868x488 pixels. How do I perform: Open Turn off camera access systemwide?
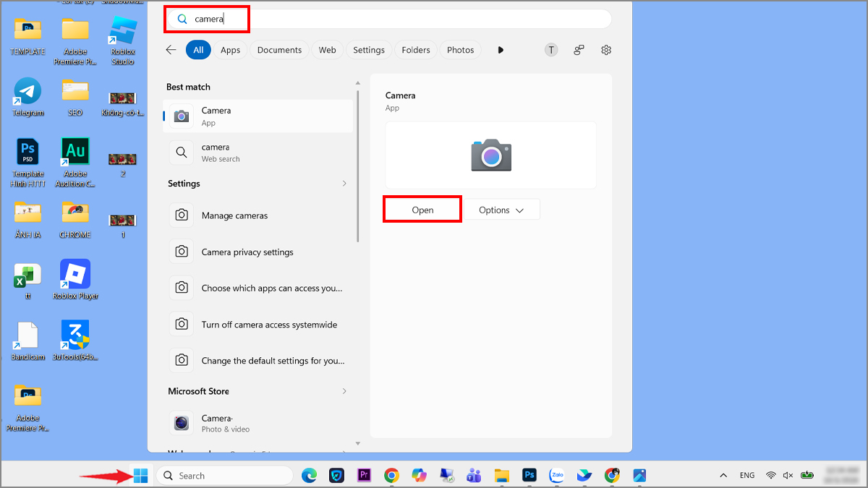click(259, 324)
